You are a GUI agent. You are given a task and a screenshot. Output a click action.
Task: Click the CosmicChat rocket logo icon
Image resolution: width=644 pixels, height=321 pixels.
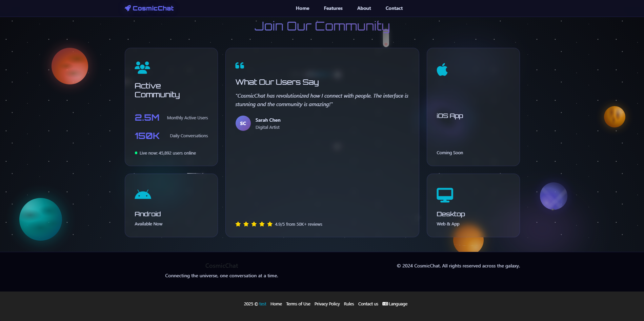(x=127, y=8)
